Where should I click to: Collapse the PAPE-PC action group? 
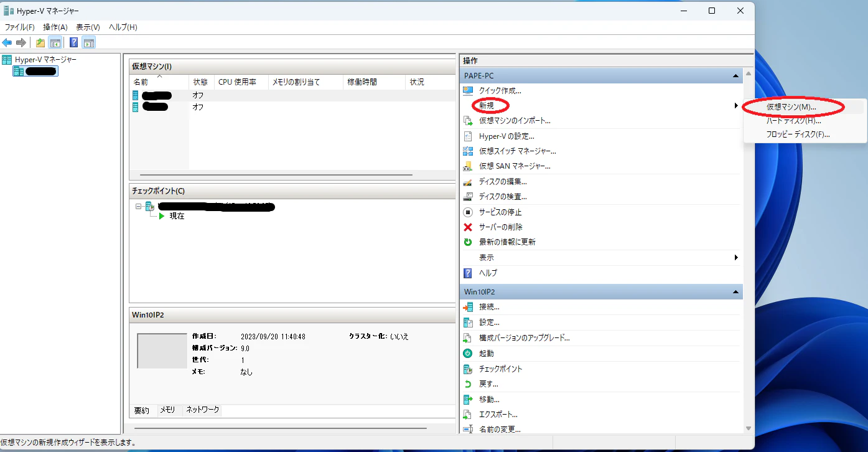735,75
